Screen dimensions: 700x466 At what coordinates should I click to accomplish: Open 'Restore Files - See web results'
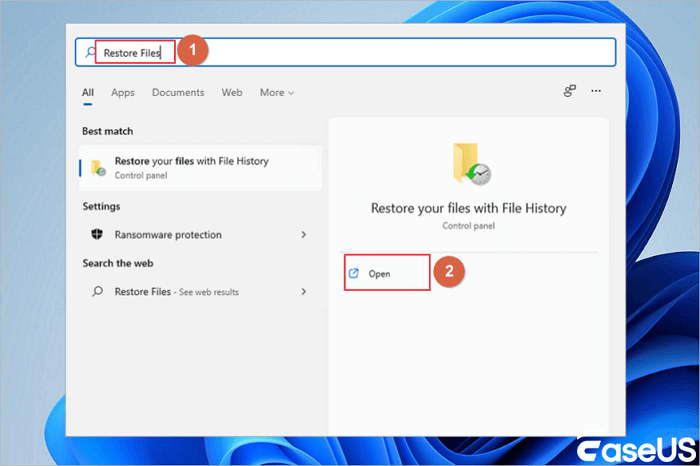pyautogui.click(x=200, y=291)
